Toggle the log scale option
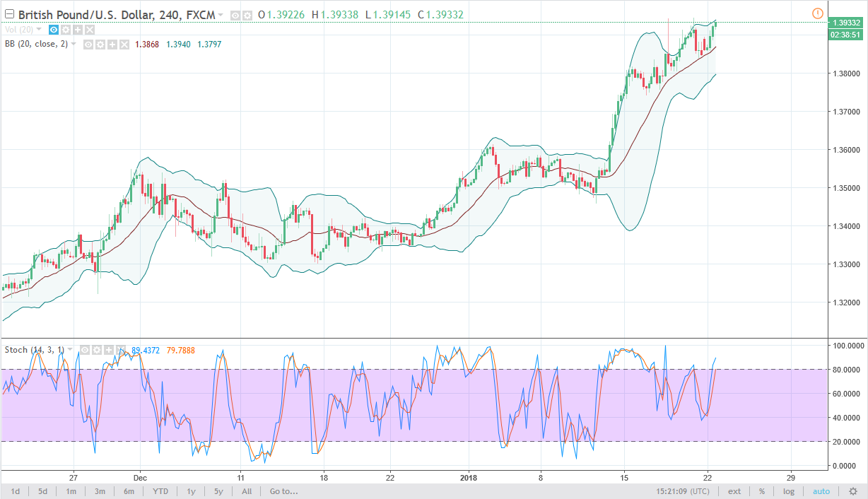The width and height of the screenshot is (868, 499). click(788, 491)
